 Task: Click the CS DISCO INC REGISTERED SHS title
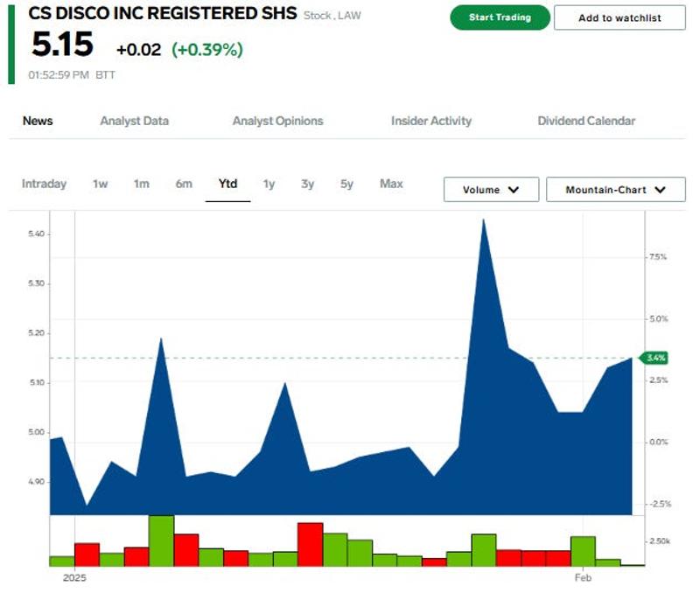(163, 13)
